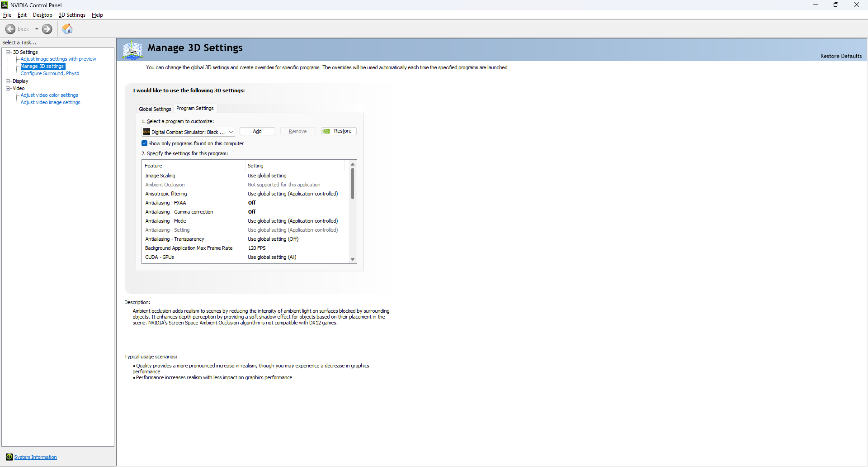The image size is (868, 467).
Task: Select the Antialiasing - Mode row
Action: coord(245,221)
